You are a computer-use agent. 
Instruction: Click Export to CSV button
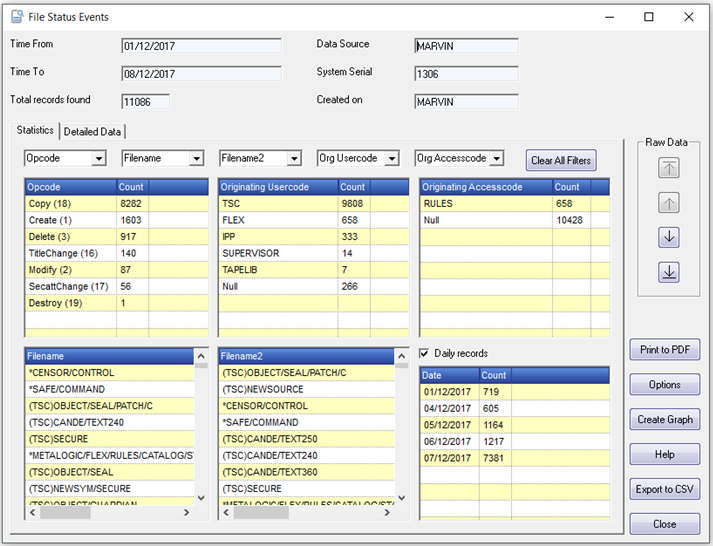665,489
